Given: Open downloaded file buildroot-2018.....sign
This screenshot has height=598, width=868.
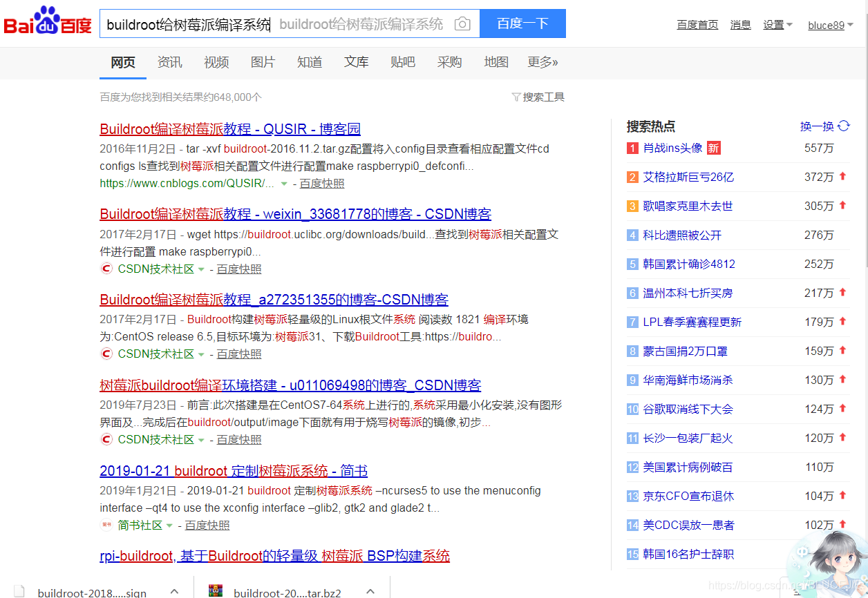Looking at the screenshot, I should [x=92, y=592].
